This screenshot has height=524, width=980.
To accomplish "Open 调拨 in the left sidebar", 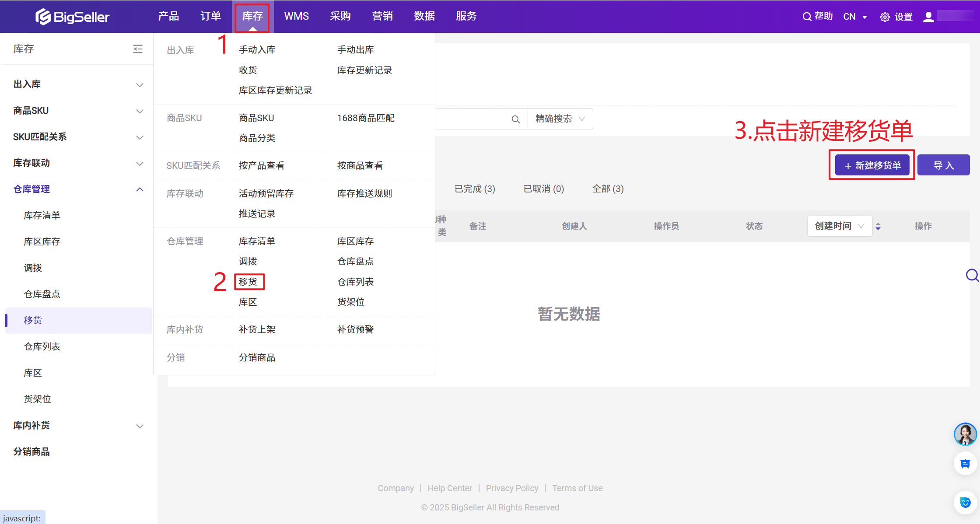I will 33,268.
